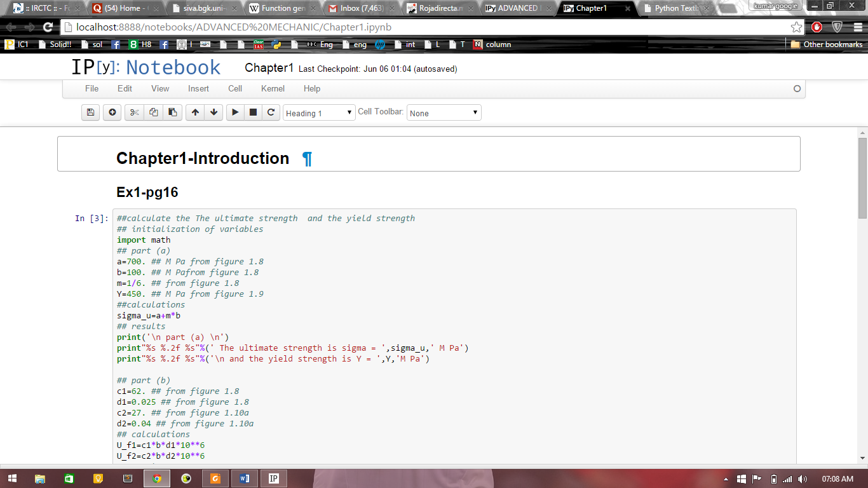This screenshot has width=868, height=488.
Task: Move cell up arrow icon
Action: (195, 112)
